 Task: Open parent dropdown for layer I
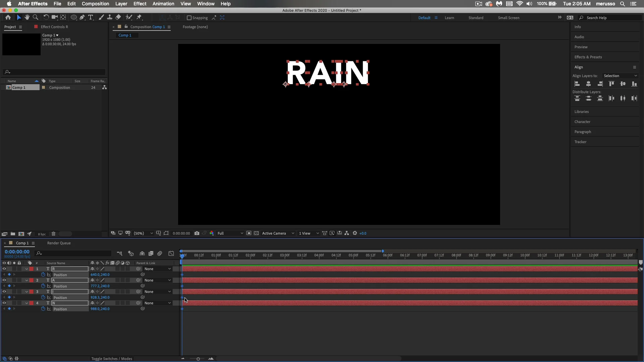click(x=158, y=292)
